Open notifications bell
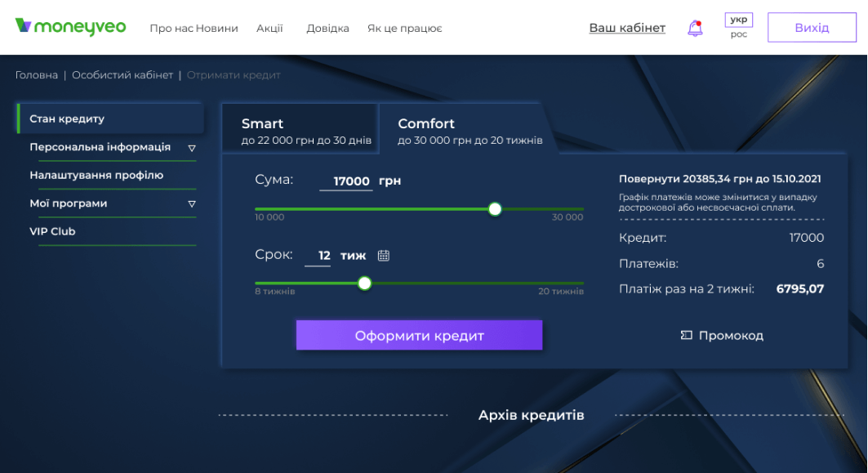Screen dimensions: 868x473 tap(695, 29)
